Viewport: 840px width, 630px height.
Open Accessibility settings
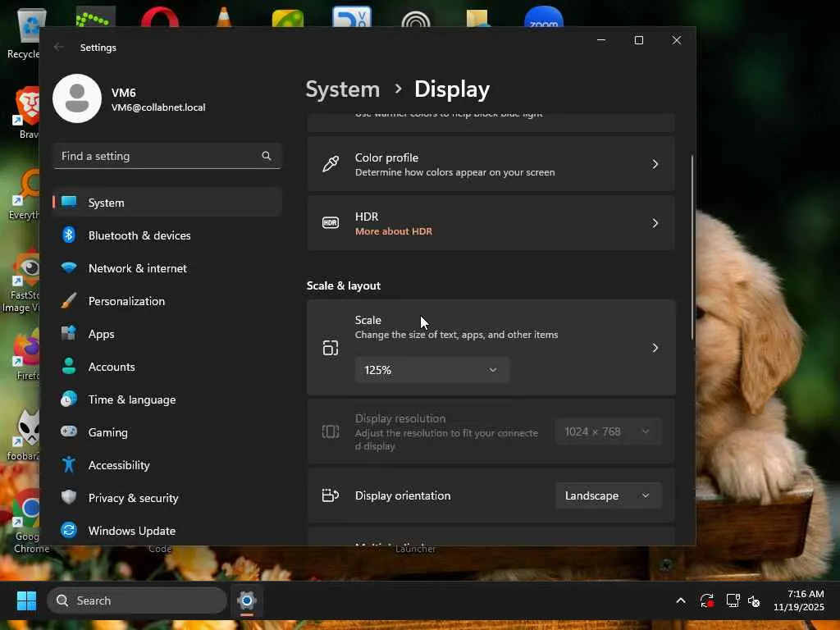167,464
